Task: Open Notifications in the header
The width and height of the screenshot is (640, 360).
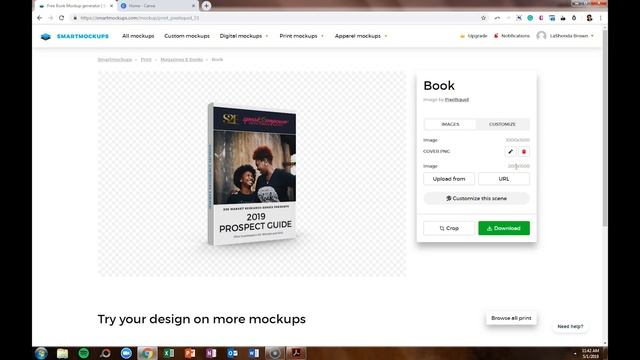Action: click(x=511, y=36)
